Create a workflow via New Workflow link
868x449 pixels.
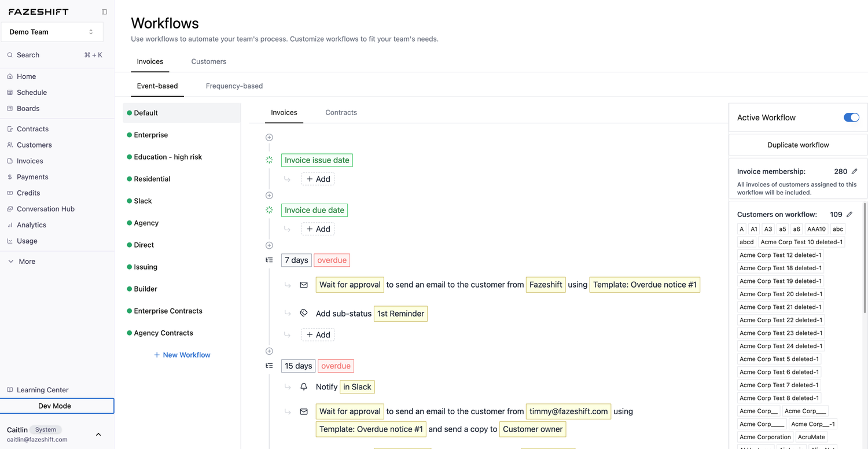182,355
